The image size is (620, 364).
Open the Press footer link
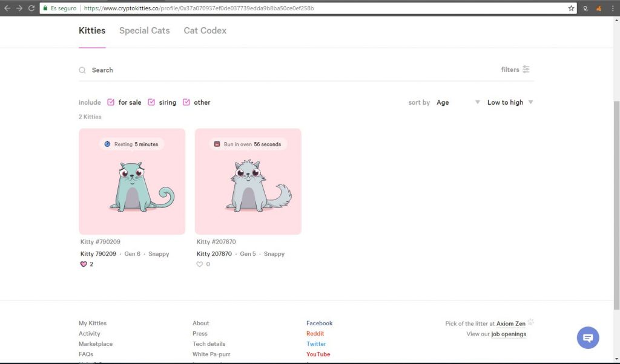(200, 333)
